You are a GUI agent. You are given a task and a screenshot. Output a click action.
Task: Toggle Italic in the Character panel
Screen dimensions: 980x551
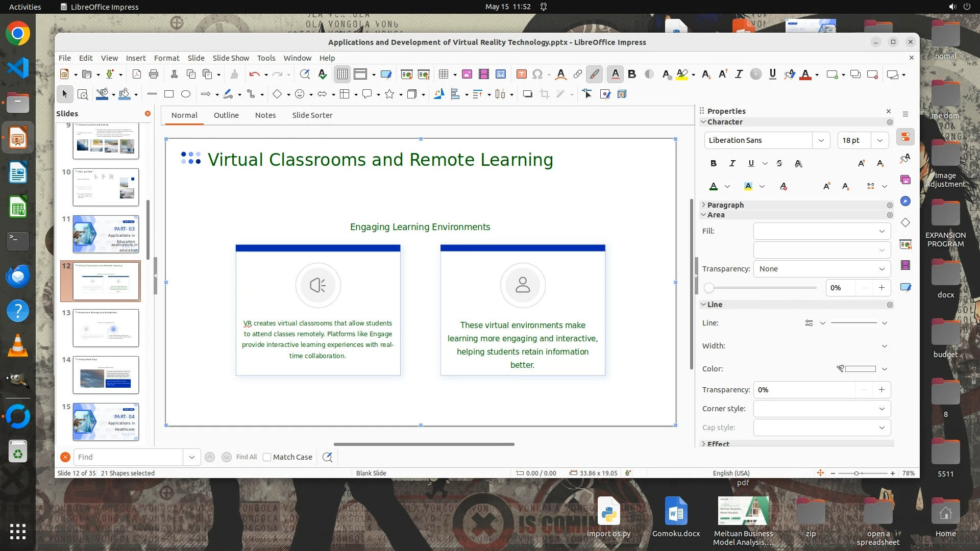click(x=732, y=163)
